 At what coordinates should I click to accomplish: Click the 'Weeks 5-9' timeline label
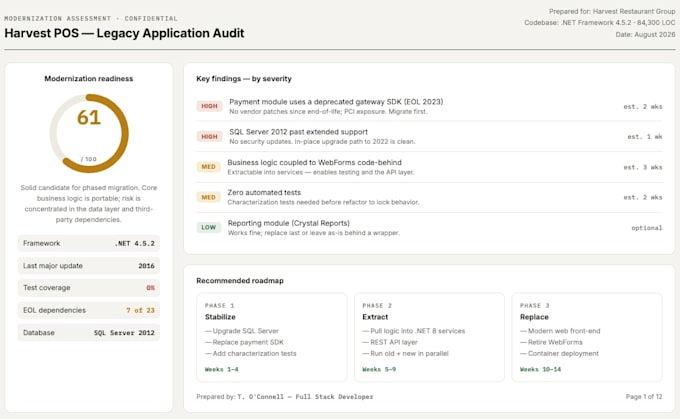[379, 370]
